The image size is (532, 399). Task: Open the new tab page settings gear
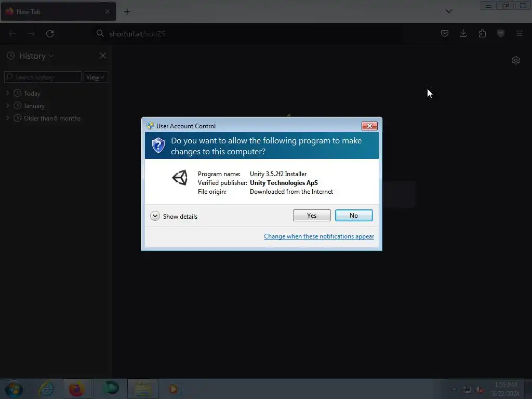pyautogui.click(x=516, y=60)
